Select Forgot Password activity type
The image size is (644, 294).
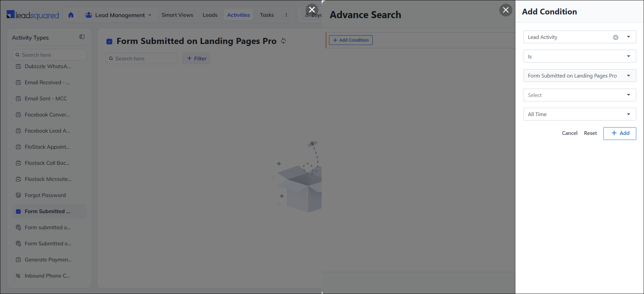49,195
